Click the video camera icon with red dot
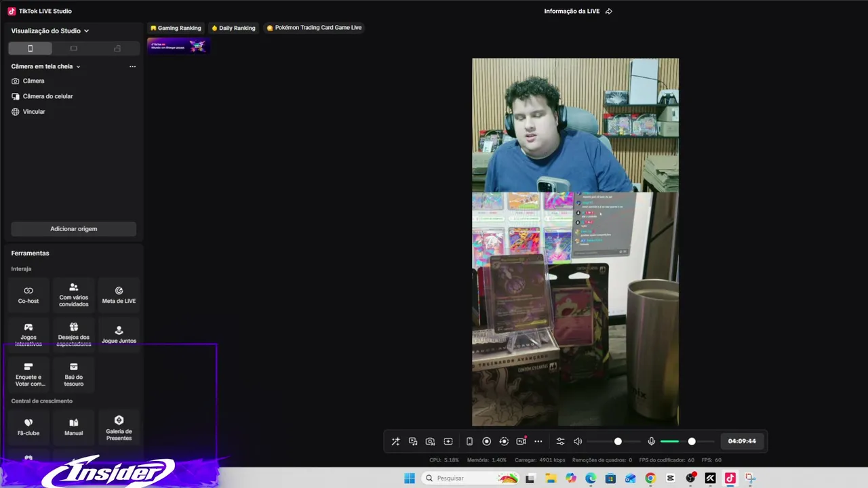 click(x=521, y=441)
